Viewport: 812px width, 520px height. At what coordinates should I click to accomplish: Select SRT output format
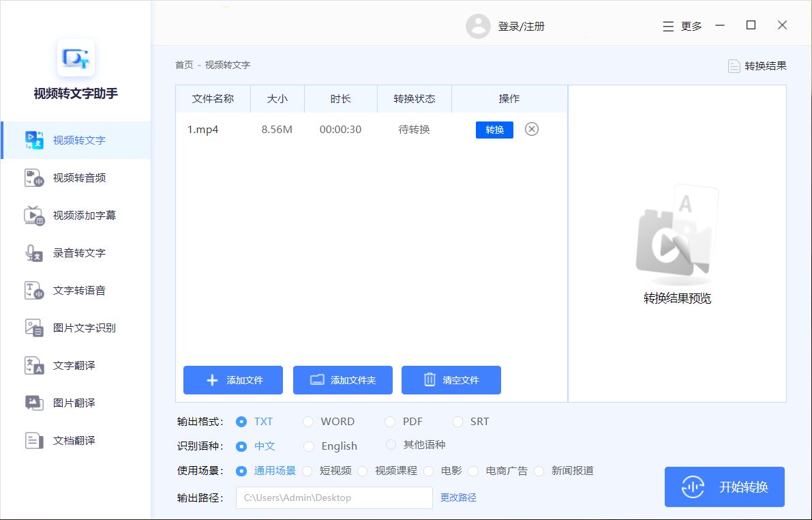click(x=457, y=422)
